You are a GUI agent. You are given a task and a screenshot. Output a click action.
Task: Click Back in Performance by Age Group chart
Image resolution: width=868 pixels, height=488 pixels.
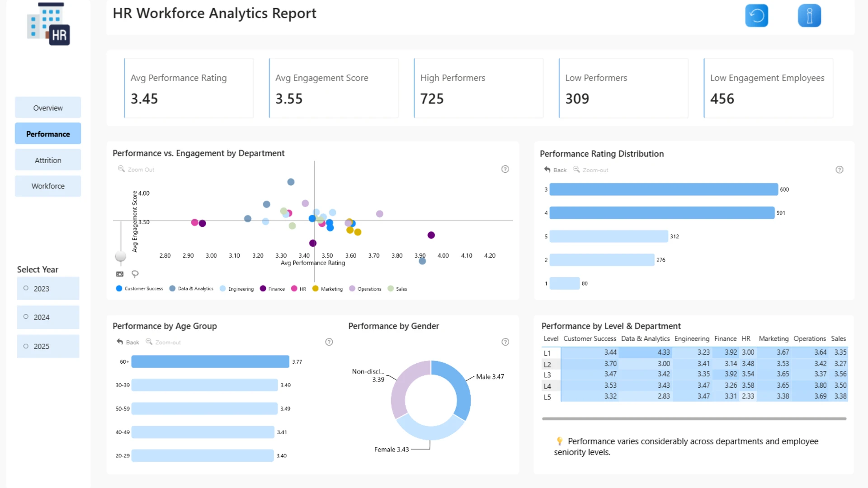pos(128,342)
